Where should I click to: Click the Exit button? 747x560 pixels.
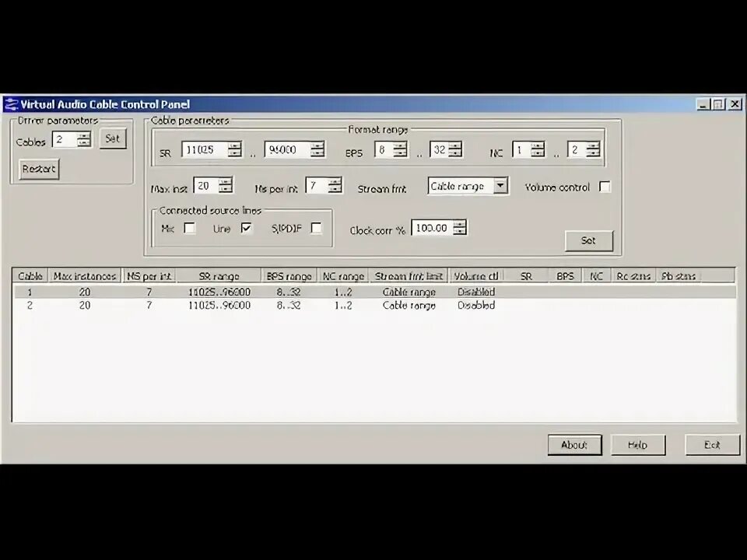pyautogui.click(x=712, y=445)
